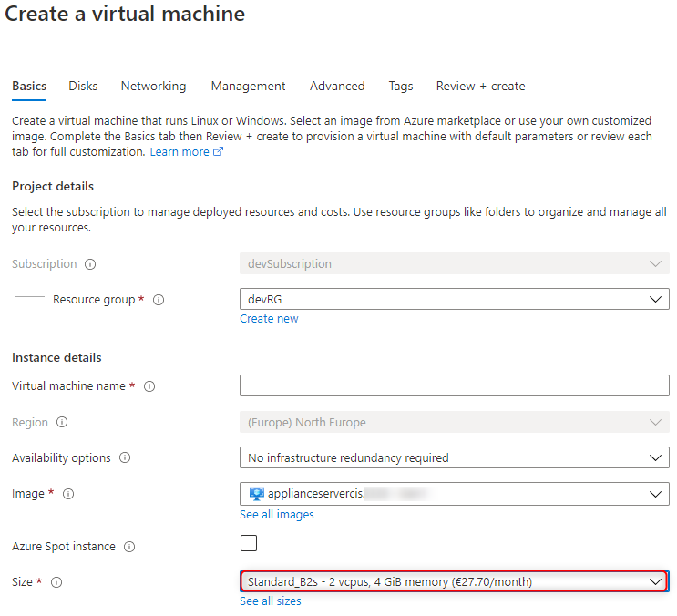
Task: Click info icon next to Region
Action: [x=62, y=422]
